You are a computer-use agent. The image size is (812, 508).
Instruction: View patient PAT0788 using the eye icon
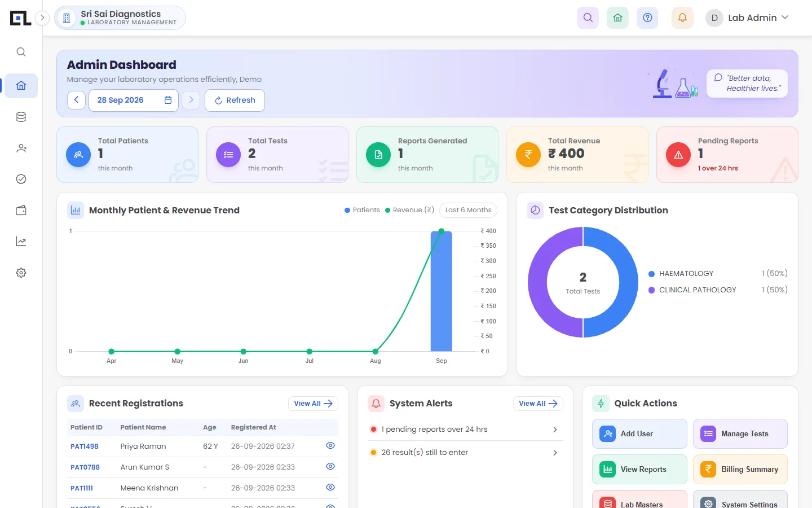click(x=330, y=466)
